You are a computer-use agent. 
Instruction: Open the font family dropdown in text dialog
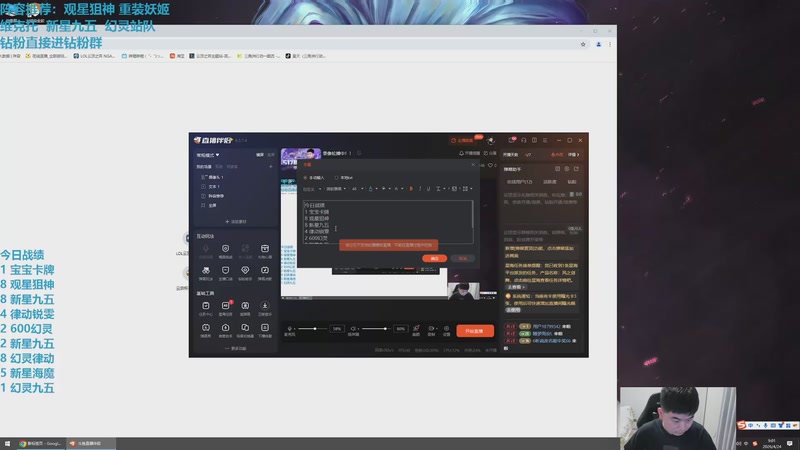tap(336, 189)
